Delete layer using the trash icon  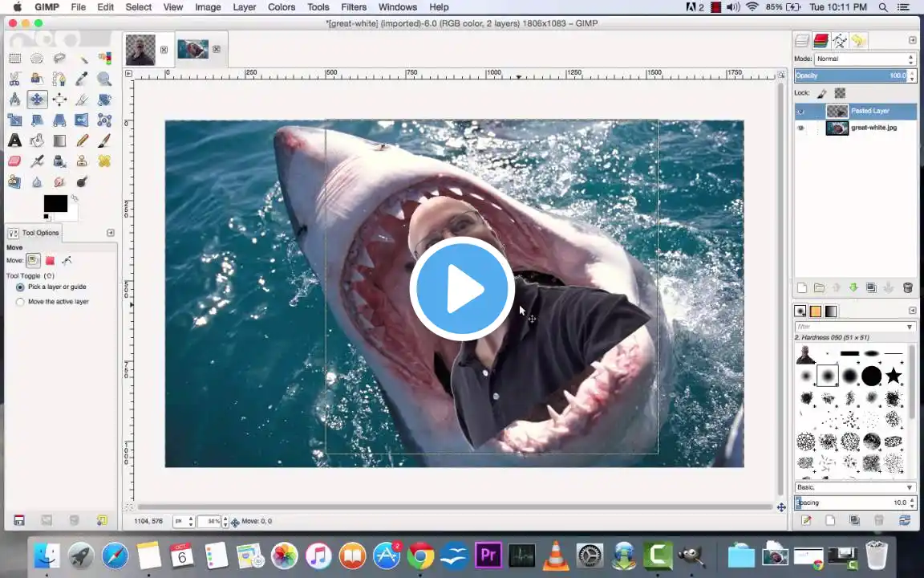click(x=907, y=287)
